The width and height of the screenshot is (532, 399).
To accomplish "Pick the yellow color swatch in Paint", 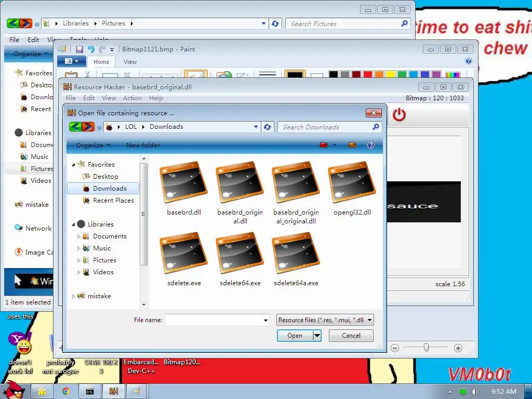I will point(391,74).
